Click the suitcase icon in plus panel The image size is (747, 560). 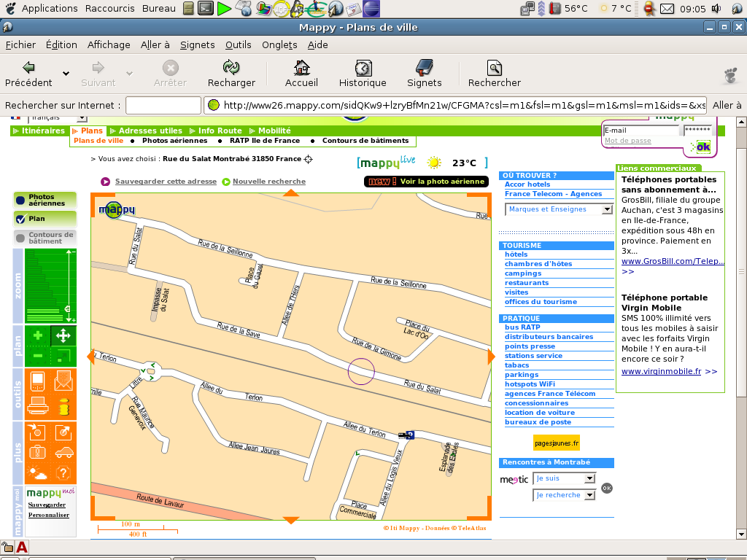(x=36, y=452)
